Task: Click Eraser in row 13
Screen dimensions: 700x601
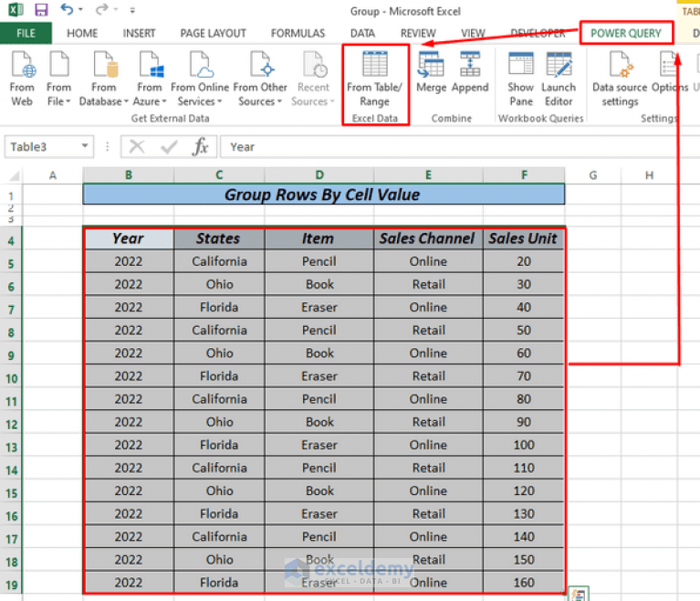Action: [x=319, y=445]
